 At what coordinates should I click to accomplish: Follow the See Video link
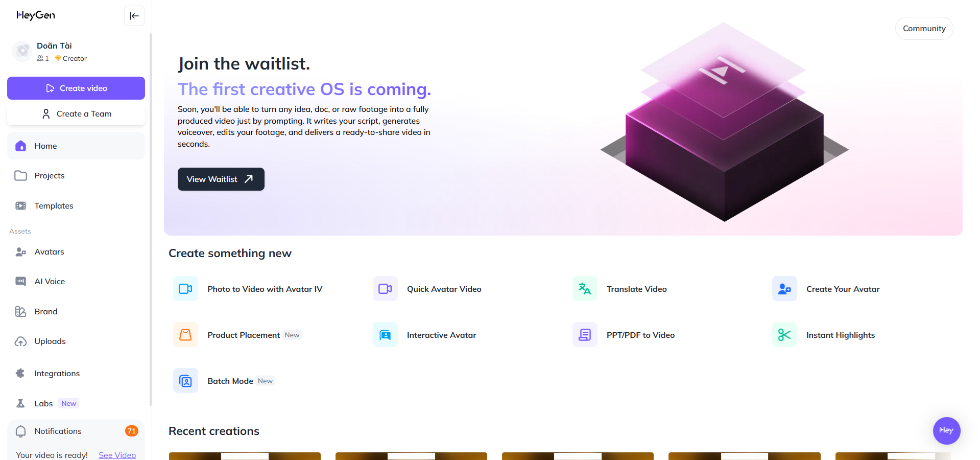pos(117,455)
